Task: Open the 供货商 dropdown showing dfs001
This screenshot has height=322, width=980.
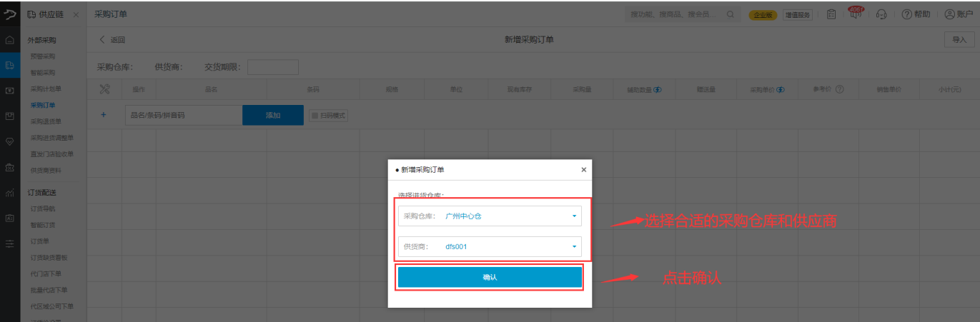Action: 490,247
